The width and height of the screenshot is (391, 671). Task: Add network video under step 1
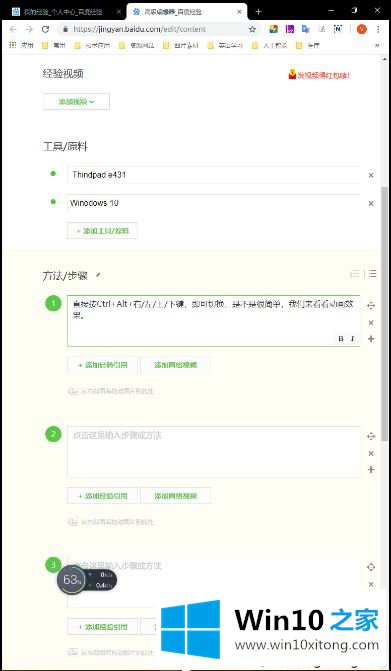[175, 365]
